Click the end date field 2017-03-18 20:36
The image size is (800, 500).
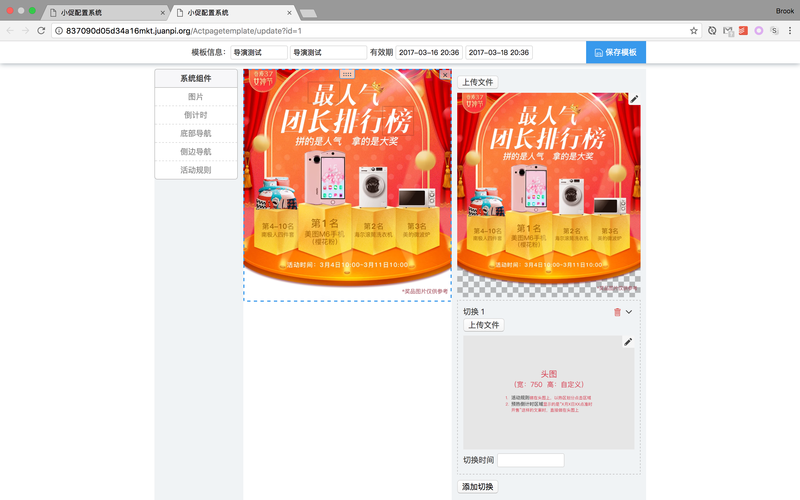point(499,53)
